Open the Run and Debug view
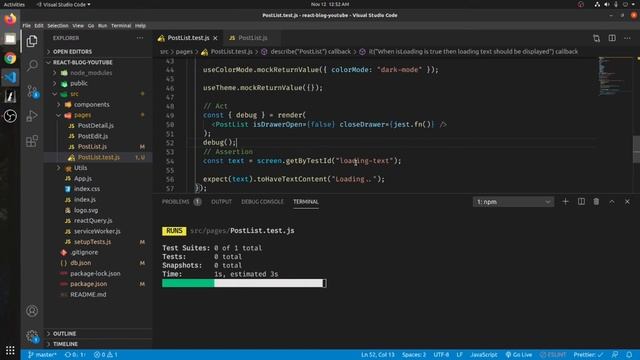The image size is (640, 360). pos(32,116)
